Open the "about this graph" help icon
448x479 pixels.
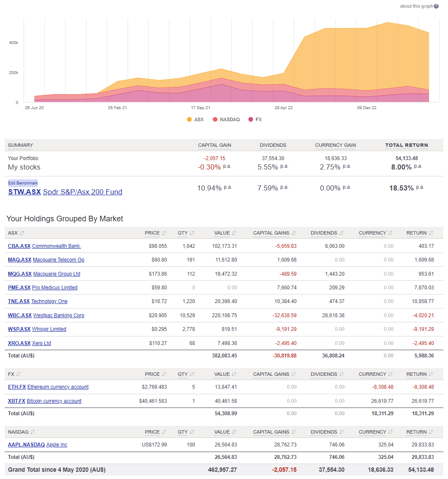click(x=436, y=6)
